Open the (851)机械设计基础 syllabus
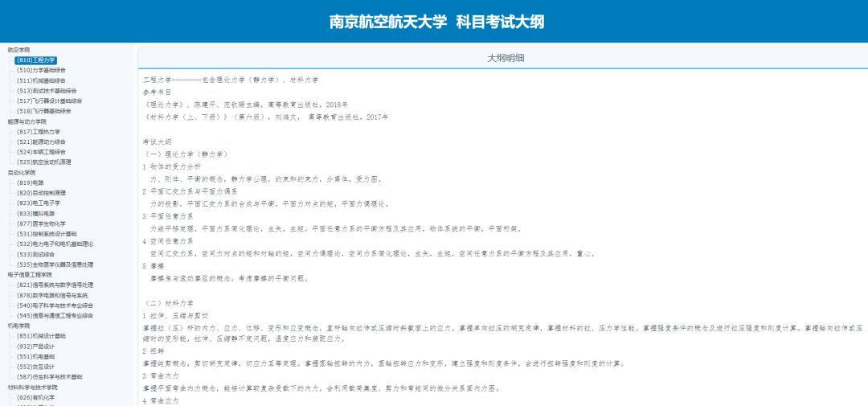 pyautogui.click(x=41, y=336)
